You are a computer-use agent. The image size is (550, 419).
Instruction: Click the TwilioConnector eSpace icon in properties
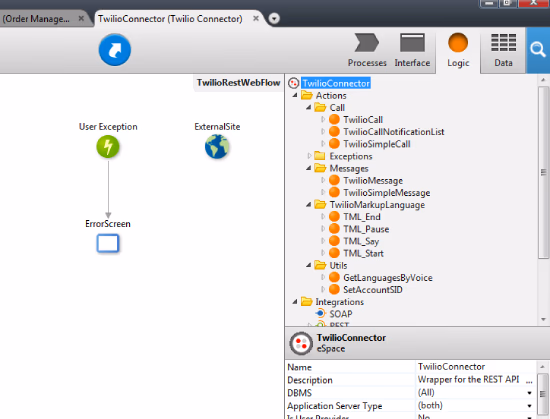point(301,343)
